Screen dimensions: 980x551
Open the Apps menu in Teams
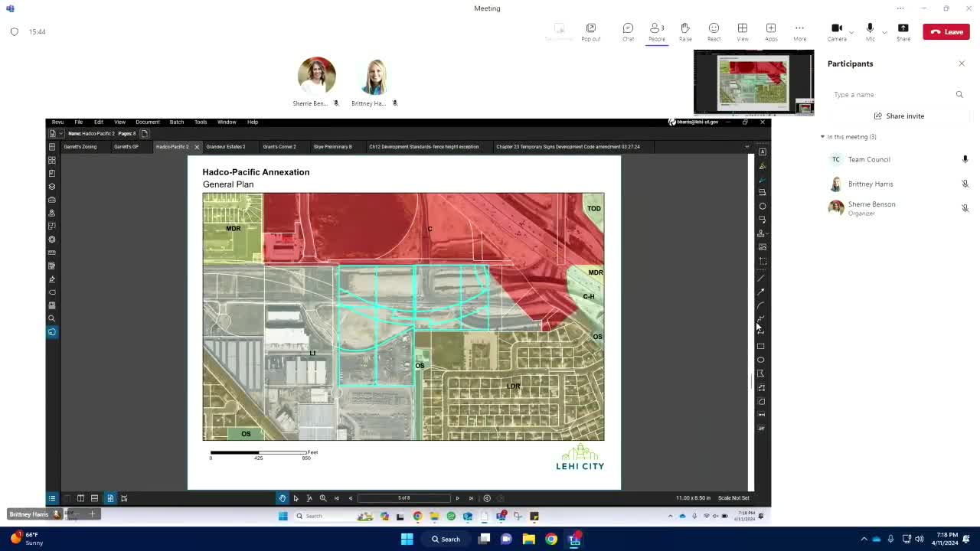pyautogui.click(x=771, y=31)
